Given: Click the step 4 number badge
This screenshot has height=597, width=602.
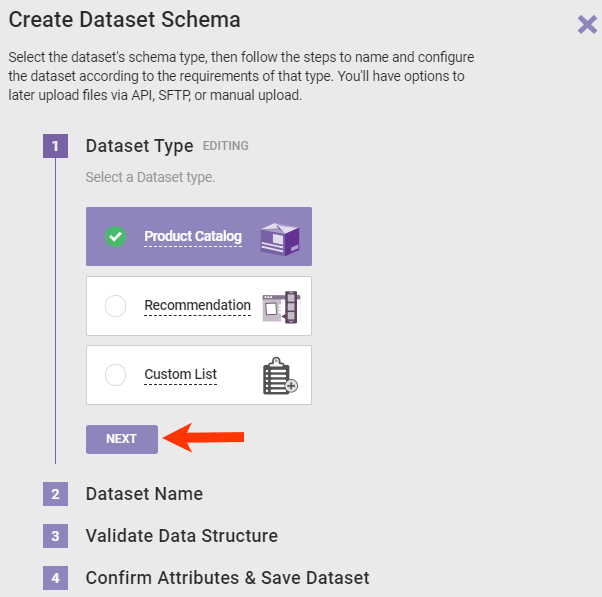Looking at the screenshot, I should [55, 578].
